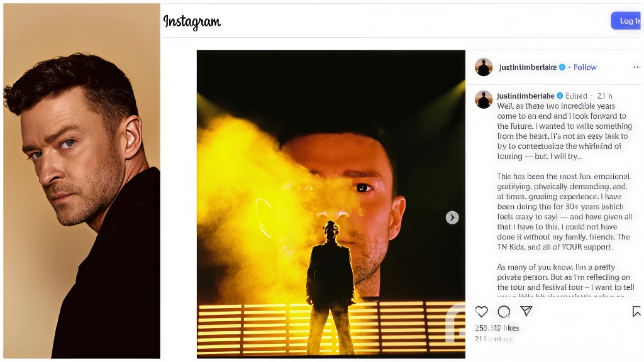Save the post with the bookmark icon
The width and height of the screenshot is (644, 362).
pyautogui.click(x=636, y=312)
